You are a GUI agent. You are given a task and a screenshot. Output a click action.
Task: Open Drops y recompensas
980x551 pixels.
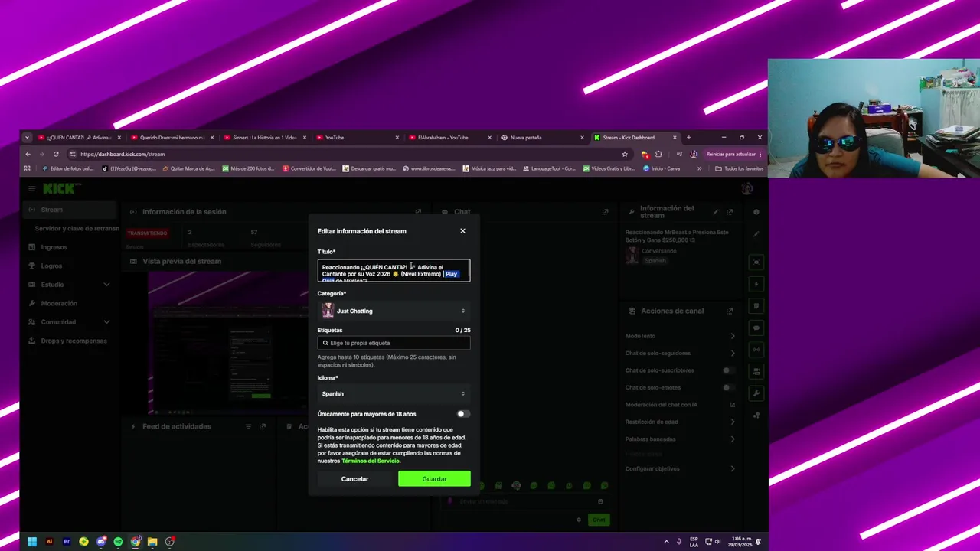click(x=69, y=341)
